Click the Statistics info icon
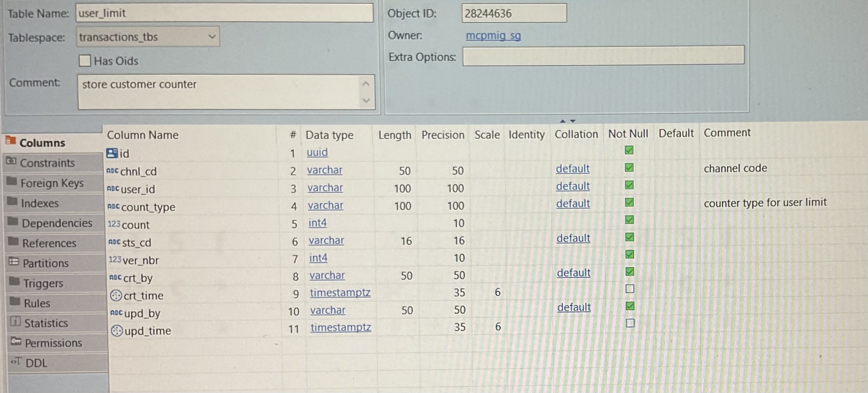868x393 pixels. tap(15, 321)
